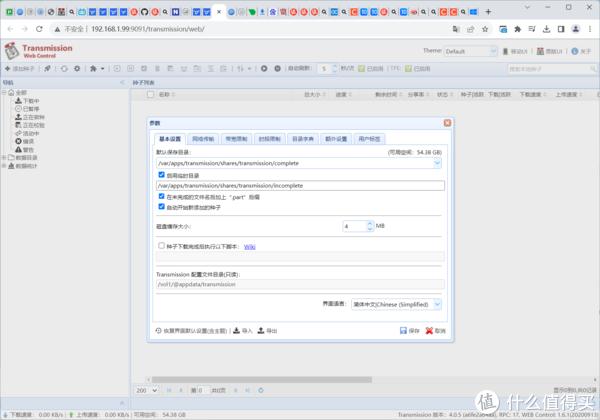The width and height of the screenshot is (600, 420).
Task: Open the Wiki link
Action: click(x=249, y=247)
